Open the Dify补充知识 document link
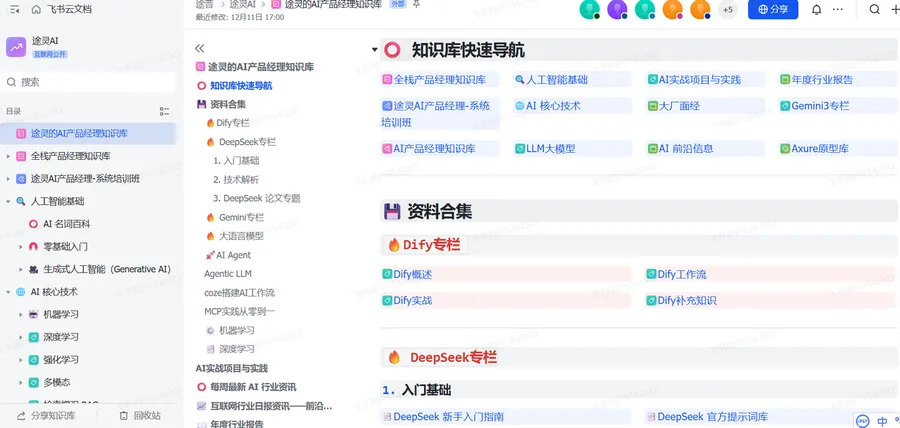900x428 pixels. tap(687, 301)
